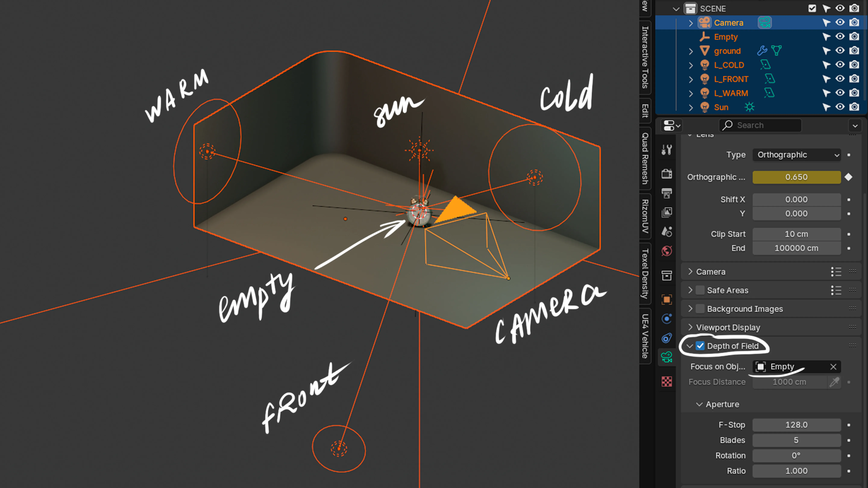Click the keyframe diamond beside Orthographic Scale
Viewport: 868px width, 488px height.
848,177
